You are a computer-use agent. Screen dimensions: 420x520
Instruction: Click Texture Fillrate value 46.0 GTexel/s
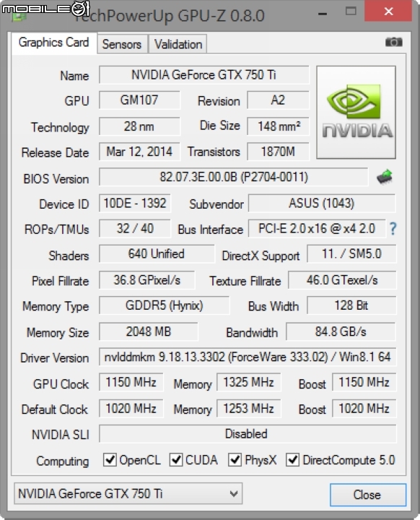(342, 280)
